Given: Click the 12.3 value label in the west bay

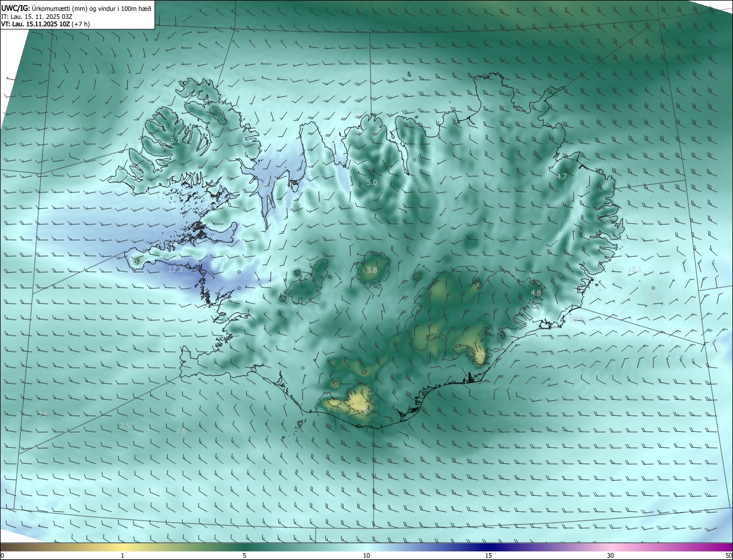Looking at the screenshot, I should (x=175, y=269).
